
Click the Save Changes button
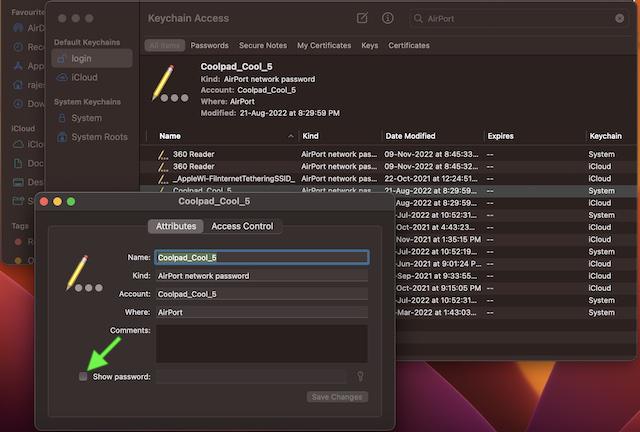pyautogui.click(x=337, y=397)
